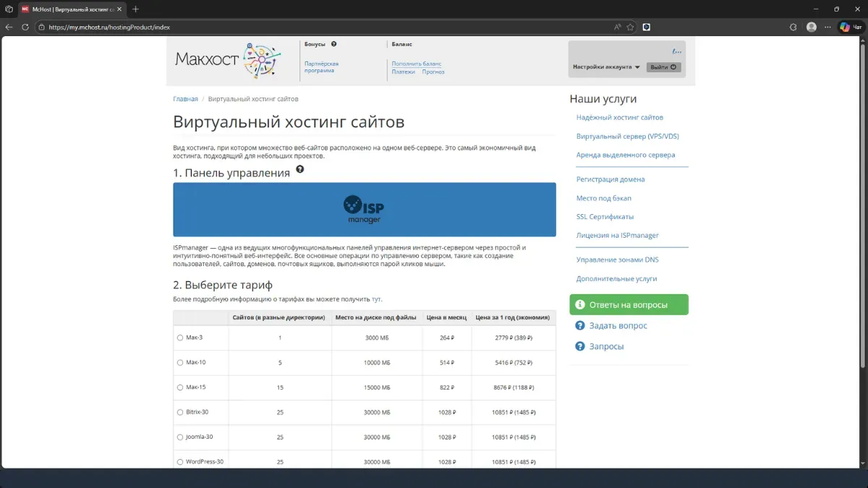Click the browser refresh icon
The image size is (868, 488).
click(x=27, y=27)
